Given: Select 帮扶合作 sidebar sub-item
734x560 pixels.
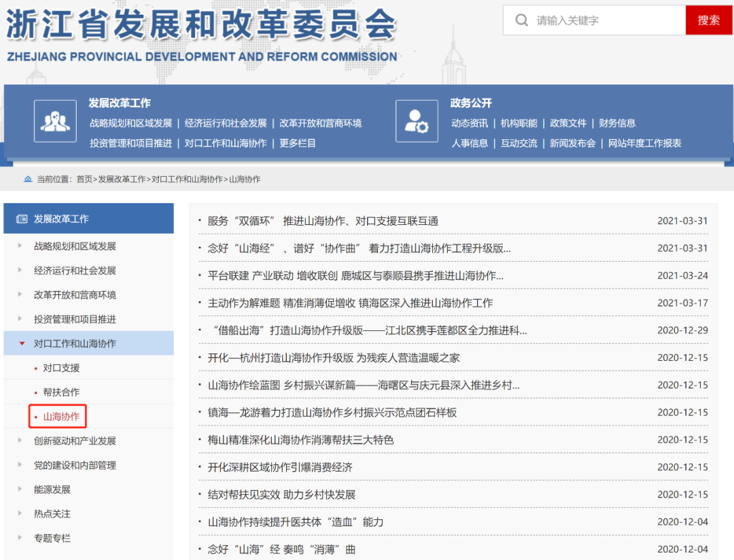Looking at the screenshot, I should coord(61,392).
